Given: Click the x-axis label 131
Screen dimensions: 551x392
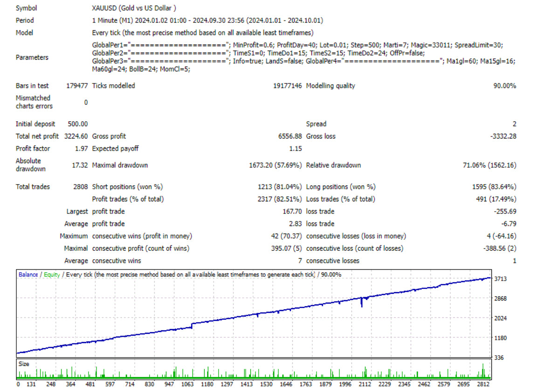Looking at the screenshot, I should [x=31, y=384].
